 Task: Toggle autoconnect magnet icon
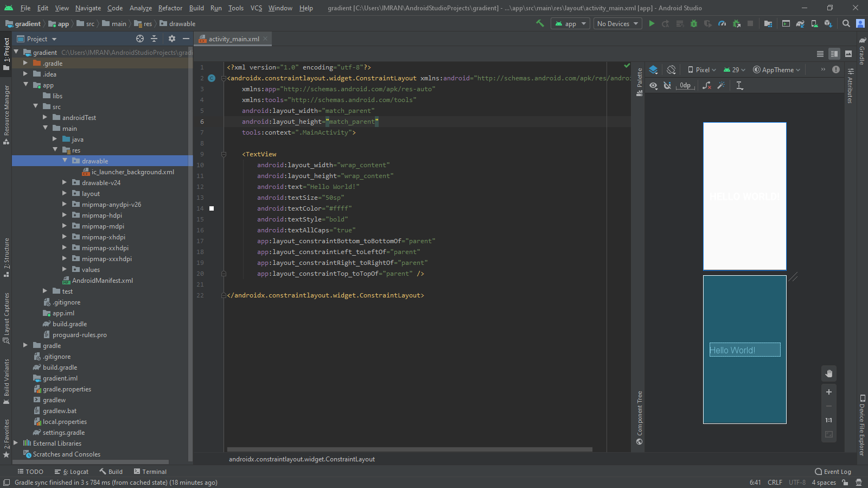tap(668, 85)
